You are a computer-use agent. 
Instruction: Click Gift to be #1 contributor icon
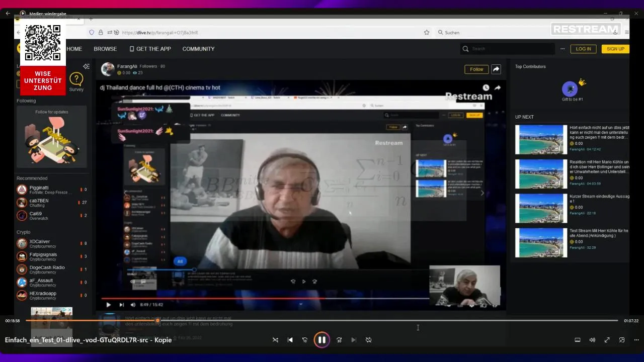tap(570, 89)
